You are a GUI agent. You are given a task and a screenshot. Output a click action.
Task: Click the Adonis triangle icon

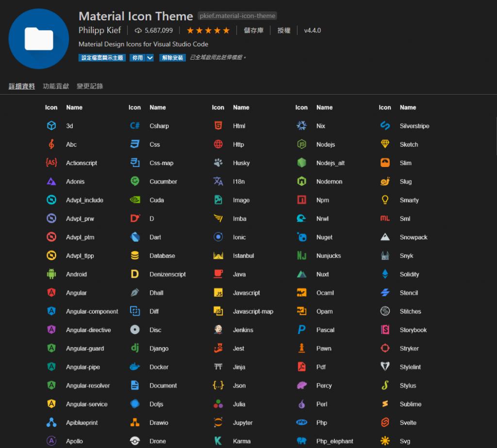(51, 182)
